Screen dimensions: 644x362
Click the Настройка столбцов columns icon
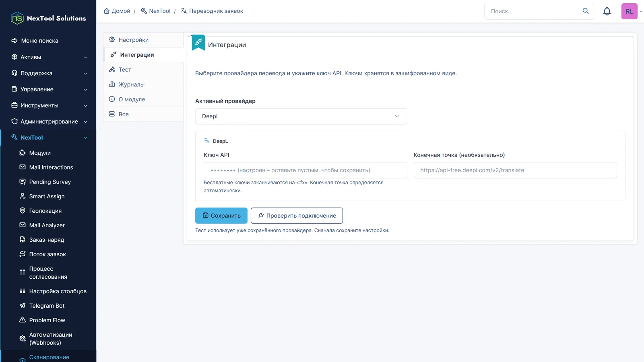tap(23, 291)
